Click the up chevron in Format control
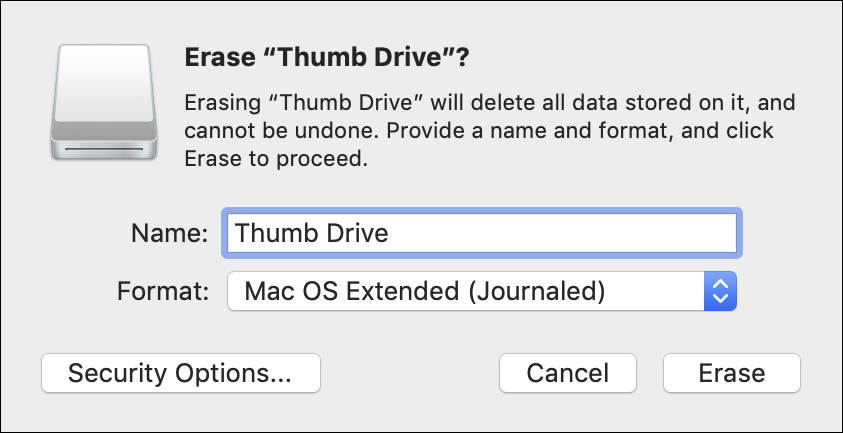 click(720, 283)
